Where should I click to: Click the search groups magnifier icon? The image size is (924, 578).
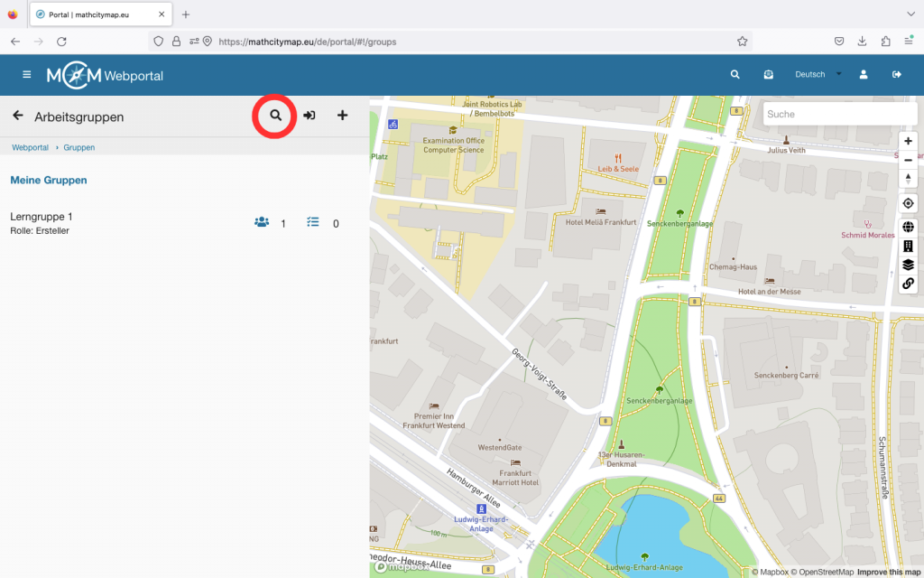pos(276,116)
